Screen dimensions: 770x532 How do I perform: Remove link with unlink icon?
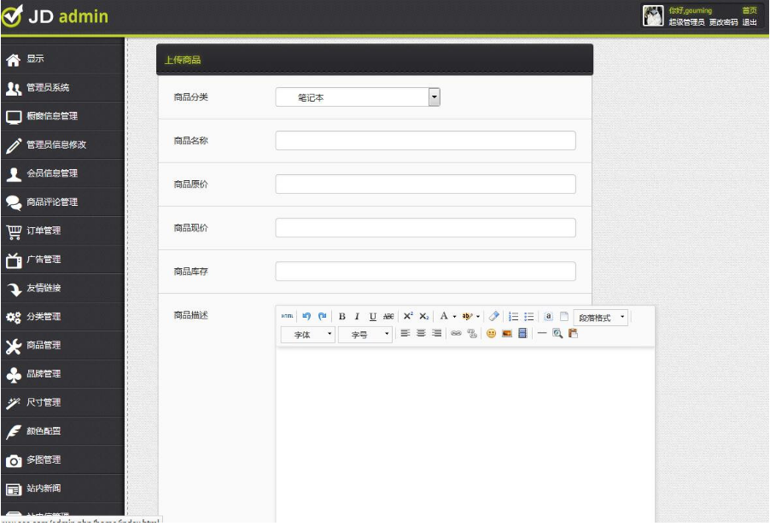pos(472,334)
